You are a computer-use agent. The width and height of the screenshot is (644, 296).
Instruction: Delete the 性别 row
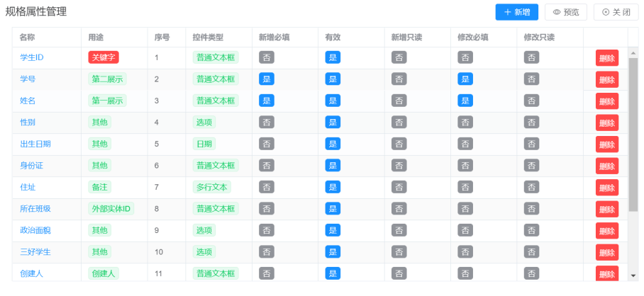coord(607,123)
